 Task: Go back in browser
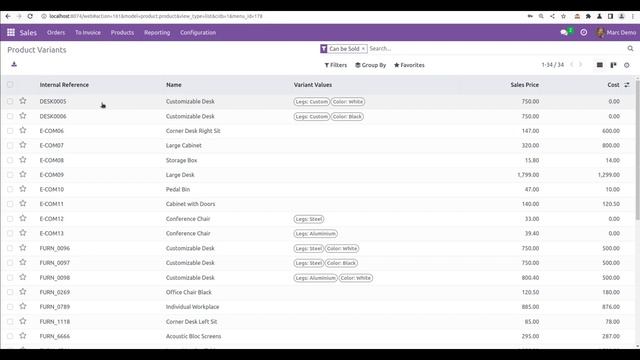pos(8,16)
